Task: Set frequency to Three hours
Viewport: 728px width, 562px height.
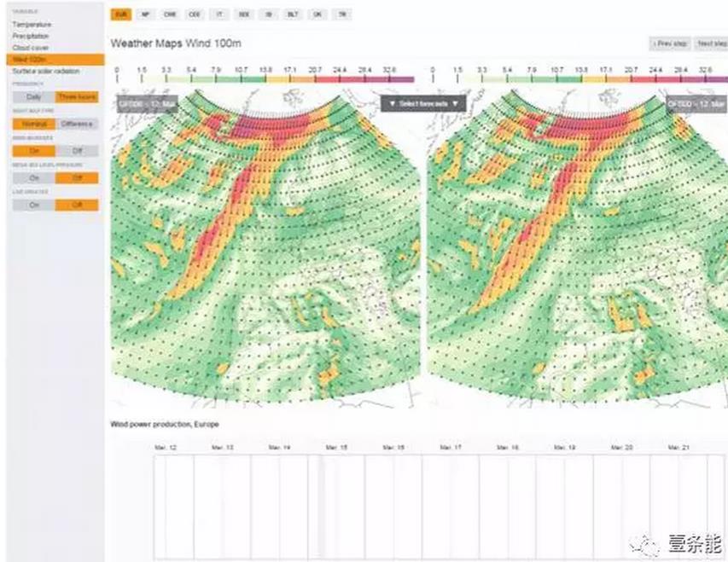Action: point(77,97)
